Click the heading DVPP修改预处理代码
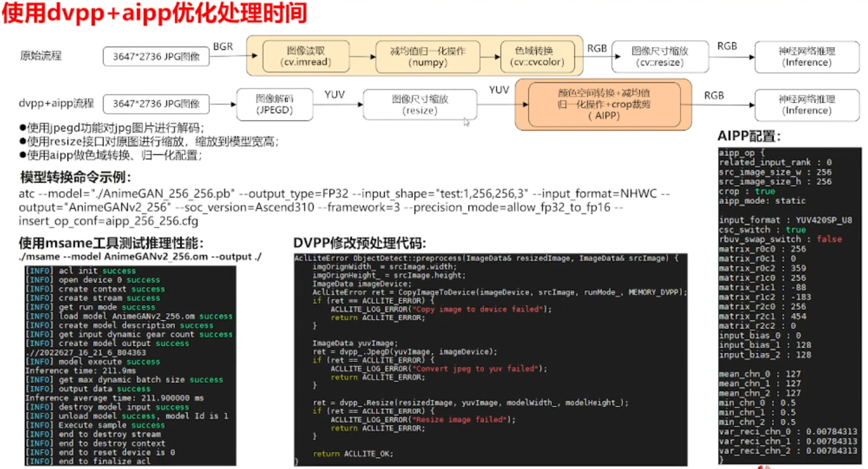868x469 pixels. pos(360,243)
